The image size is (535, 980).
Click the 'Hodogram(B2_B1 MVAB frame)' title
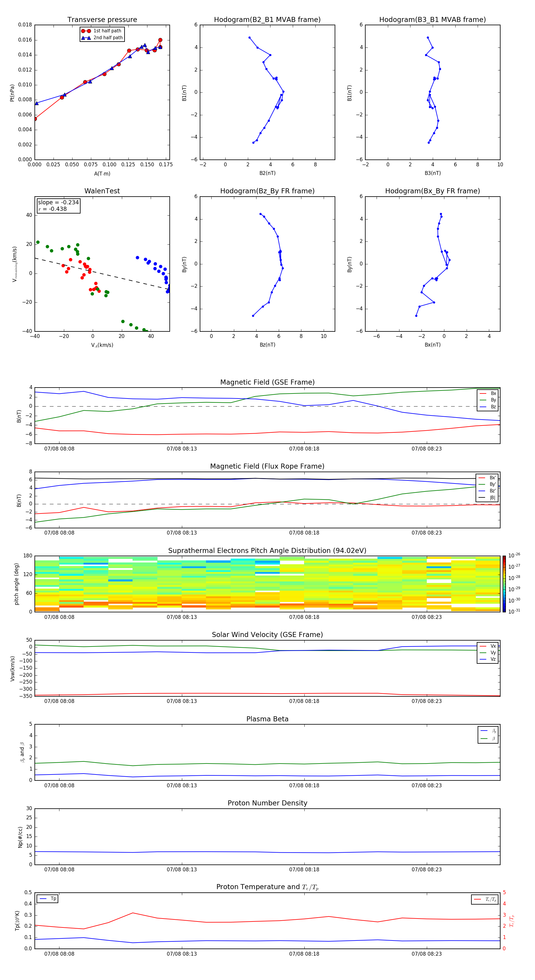click(267, 20)
